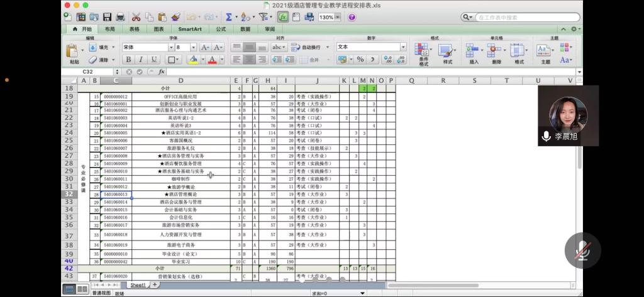Image resolution: width=644 pixels, height=297 pixels.
Task: Toggle Italic formatting
Action: tap(141, 60)
